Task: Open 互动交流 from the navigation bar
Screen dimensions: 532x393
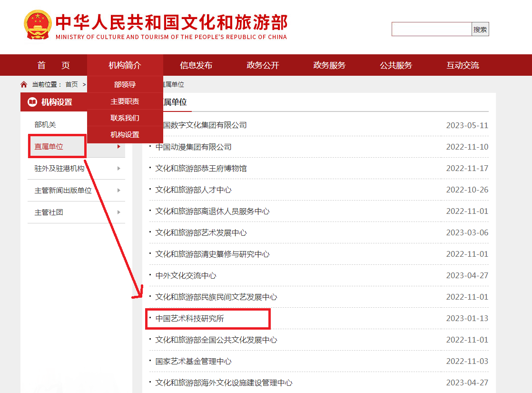Action: 463,65
